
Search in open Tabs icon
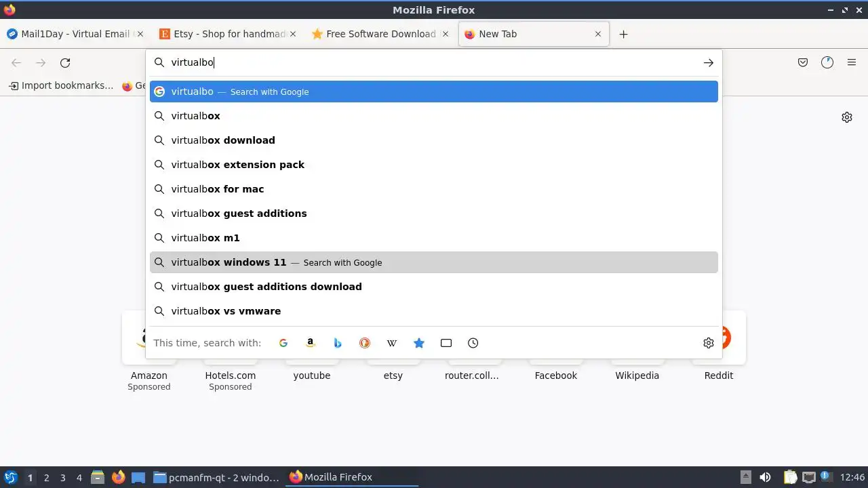pos(446,343)
